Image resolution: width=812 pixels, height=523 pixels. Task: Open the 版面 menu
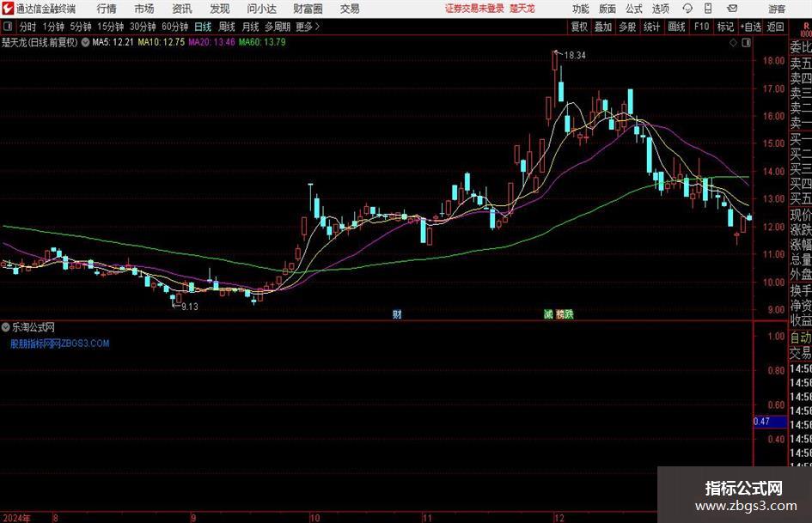click(607, 9)
